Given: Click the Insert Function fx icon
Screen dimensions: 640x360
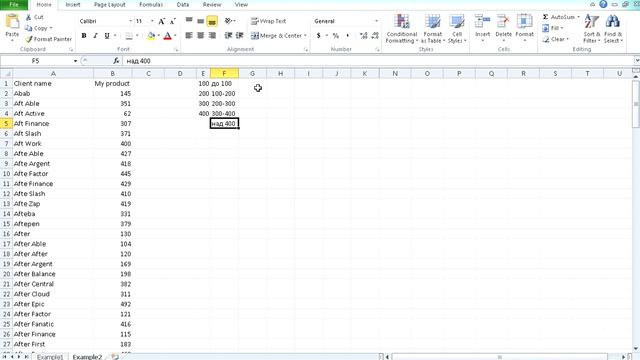Looking at the screenshot, I should pos(116,61).
